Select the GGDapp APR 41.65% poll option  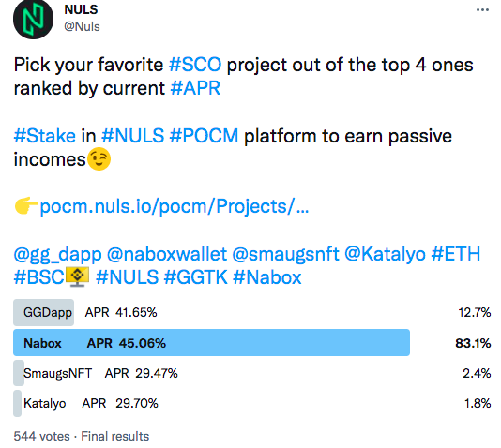pyautogui.click(x=251, y=312)
